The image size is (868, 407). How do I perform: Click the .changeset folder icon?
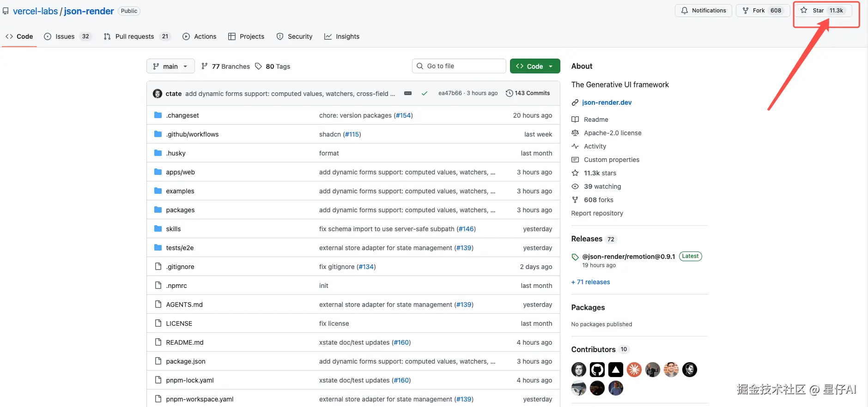pyautogui.click(x=158, y=115)
